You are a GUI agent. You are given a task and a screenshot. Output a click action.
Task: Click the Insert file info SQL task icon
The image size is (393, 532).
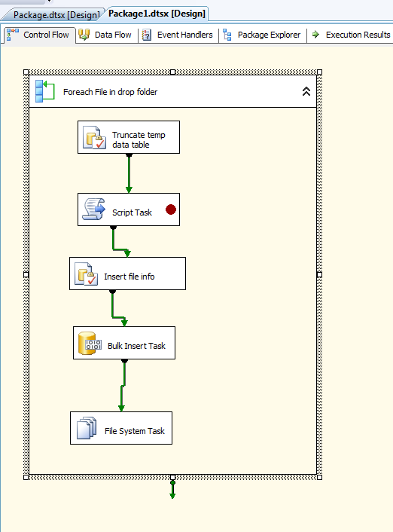(x=86, y=274)
